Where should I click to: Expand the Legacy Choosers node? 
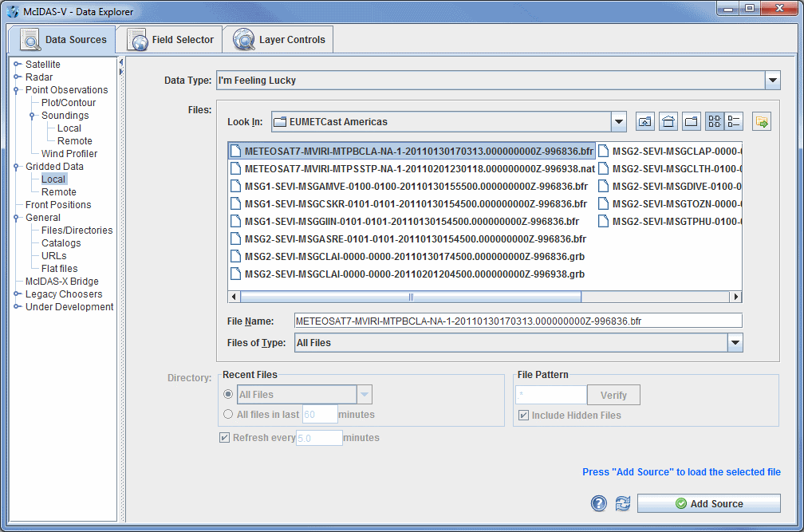(17, 294)
